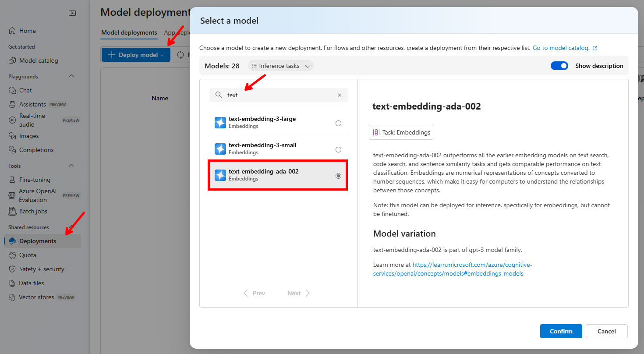Click the Quota icon in sidebar
The image size is (644, 354).
click(x=12, y=255)
